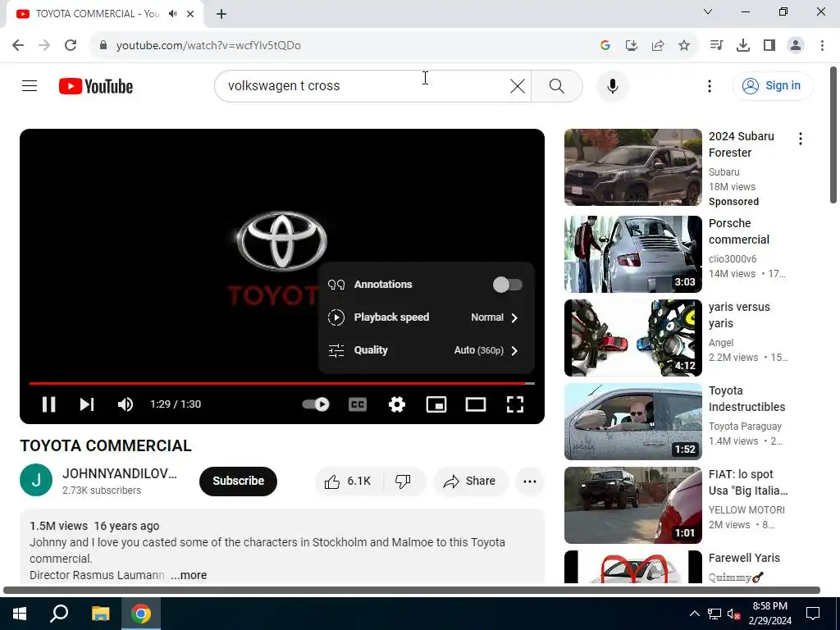Screen dimensions: 840x630
Task: Enter full screen mode
Action: pyautogui.click(x=515, y=404)
